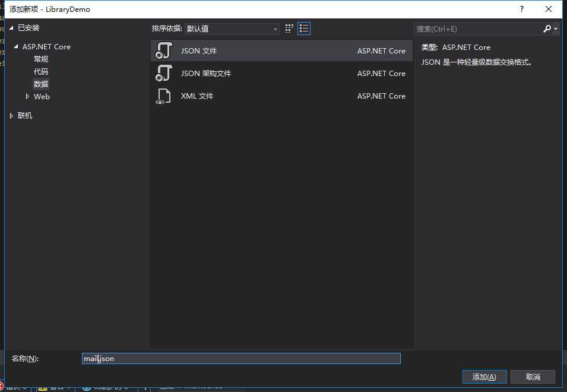This screenshot has height=392, width=567.
Task: Collapse the 已安装 section
Action: tap(11, 27)
